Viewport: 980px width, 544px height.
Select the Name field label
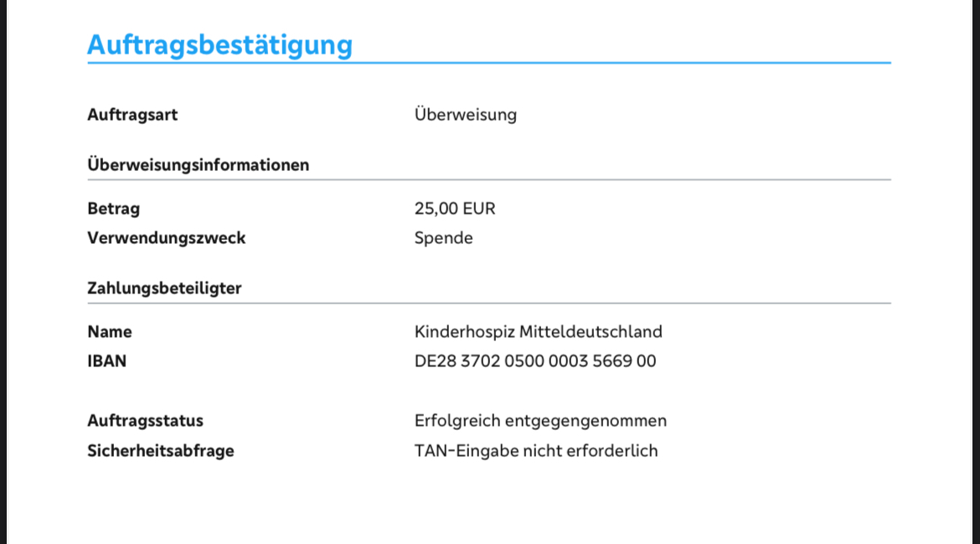click(x=109, y=332)
